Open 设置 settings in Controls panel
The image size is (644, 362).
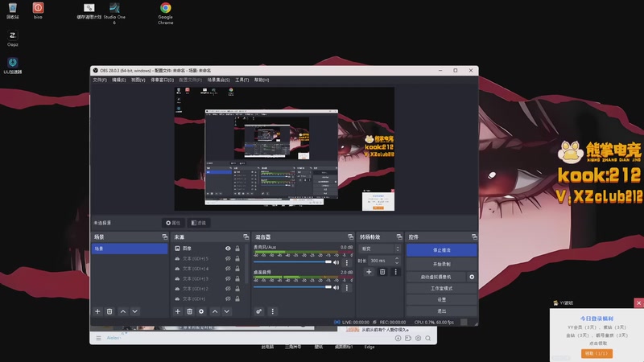pyautogui.click(x=441, y=299)
